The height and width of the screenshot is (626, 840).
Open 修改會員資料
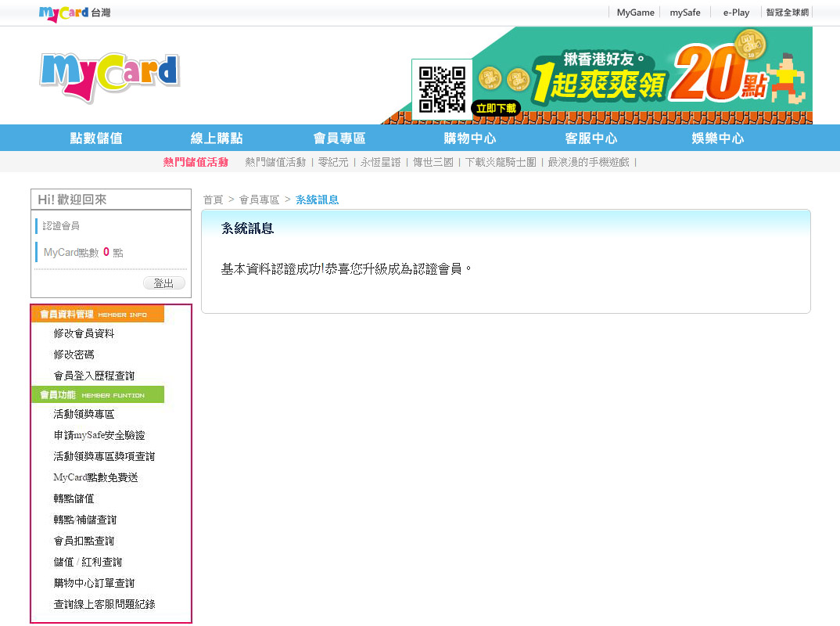[x=84, y=333]
